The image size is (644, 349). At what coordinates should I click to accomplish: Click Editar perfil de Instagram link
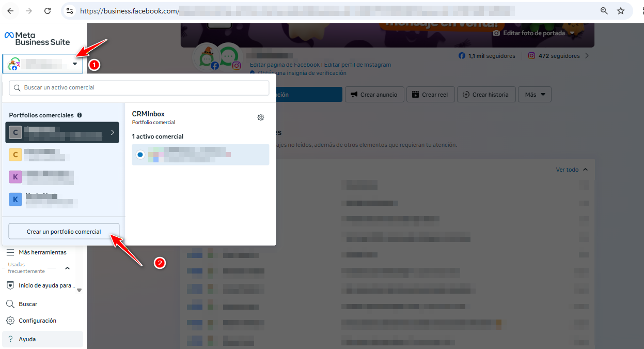(x=357, y=65)
